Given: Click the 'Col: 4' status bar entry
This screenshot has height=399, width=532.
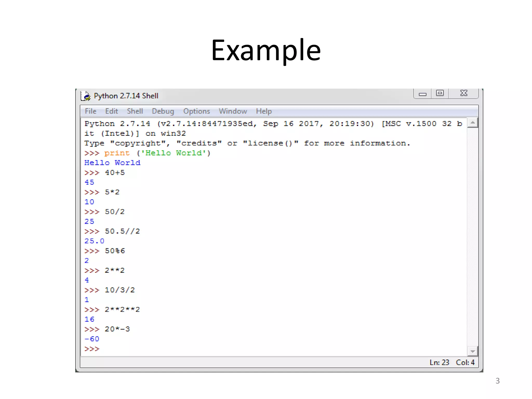Looking at the screenshot, I should [465, 362].
